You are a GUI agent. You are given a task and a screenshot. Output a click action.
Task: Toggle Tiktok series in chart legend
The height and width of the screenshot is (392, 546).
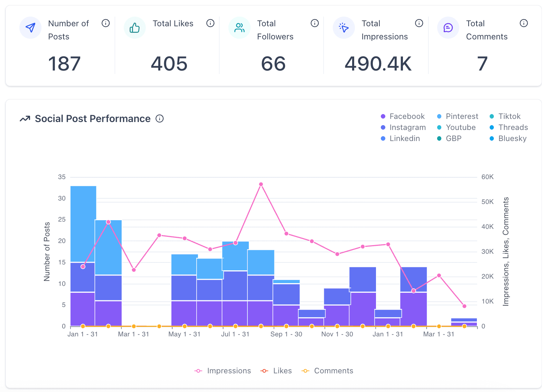coord(505,116)
